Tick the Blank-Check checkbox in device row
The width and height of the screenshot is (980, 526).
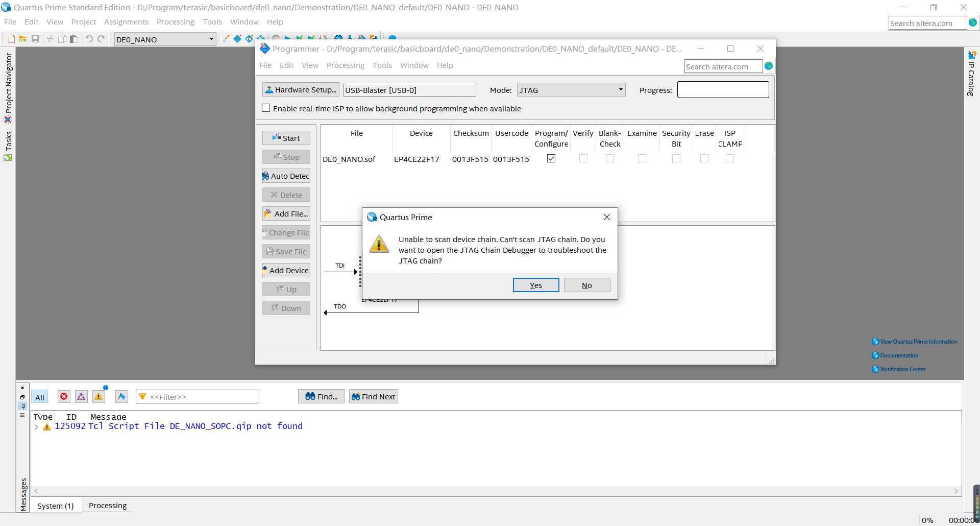(x=610, y=158)
